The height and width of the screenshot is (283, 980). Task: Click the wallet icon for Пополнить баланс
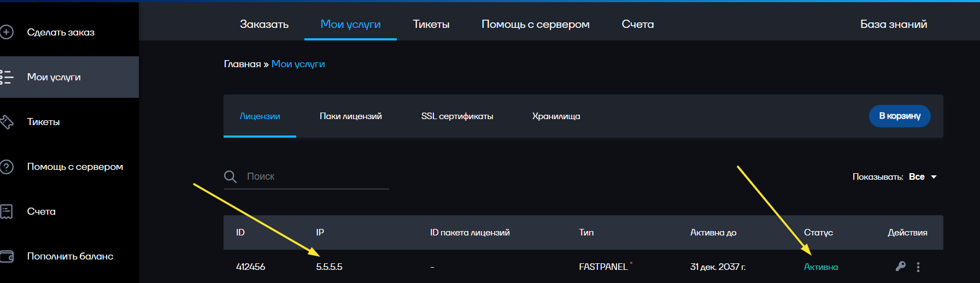tap(6, 256)
